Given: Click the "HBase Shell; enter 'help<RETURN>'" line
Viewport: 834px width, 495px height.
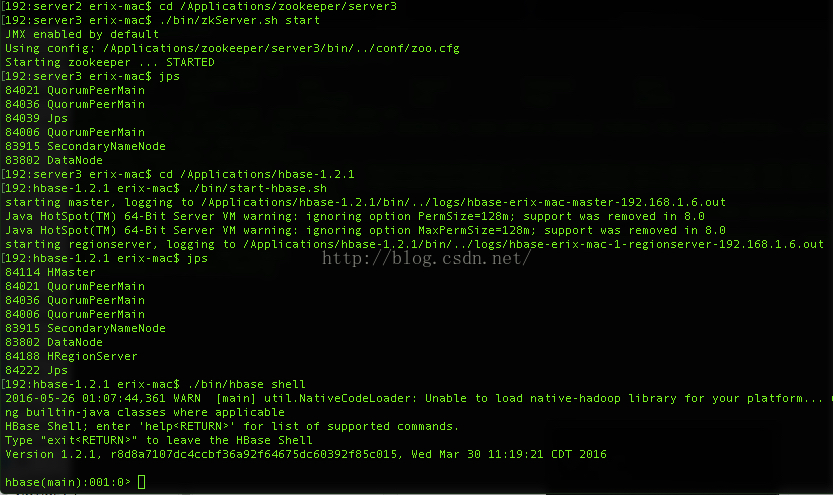Looking at the screenshot, I should pos(232,426).
